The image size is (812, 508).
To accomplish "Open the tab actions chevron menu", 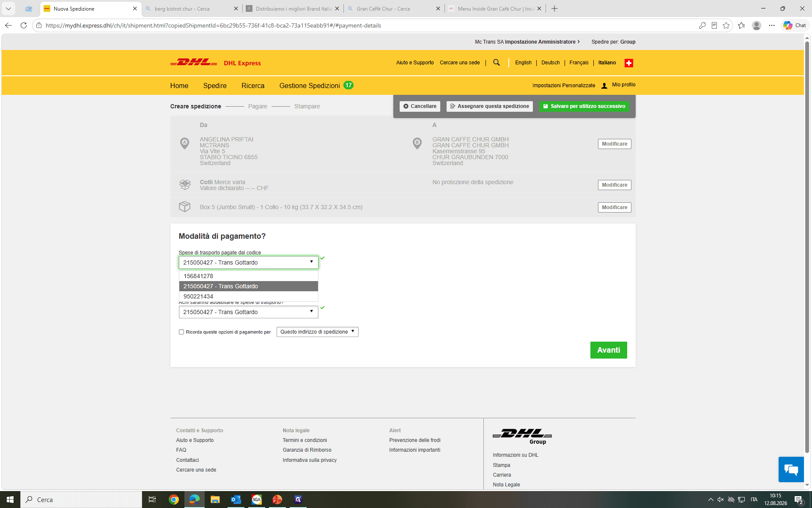I will click(8, 8).
